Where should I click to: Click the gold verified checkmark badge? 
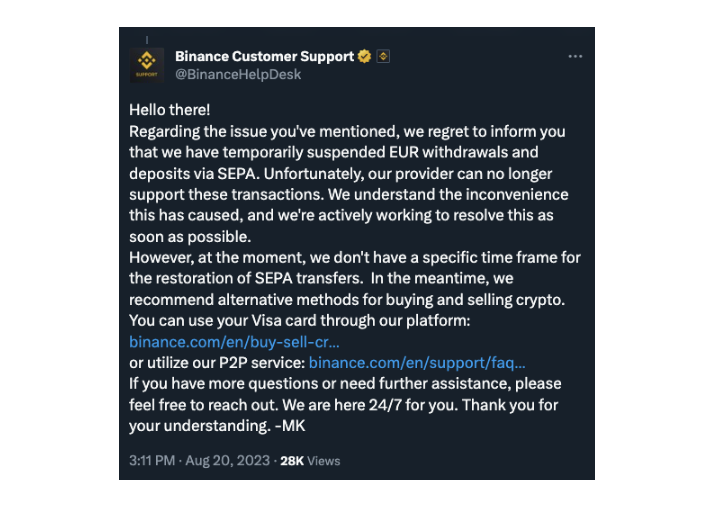[x=365, y=57]
